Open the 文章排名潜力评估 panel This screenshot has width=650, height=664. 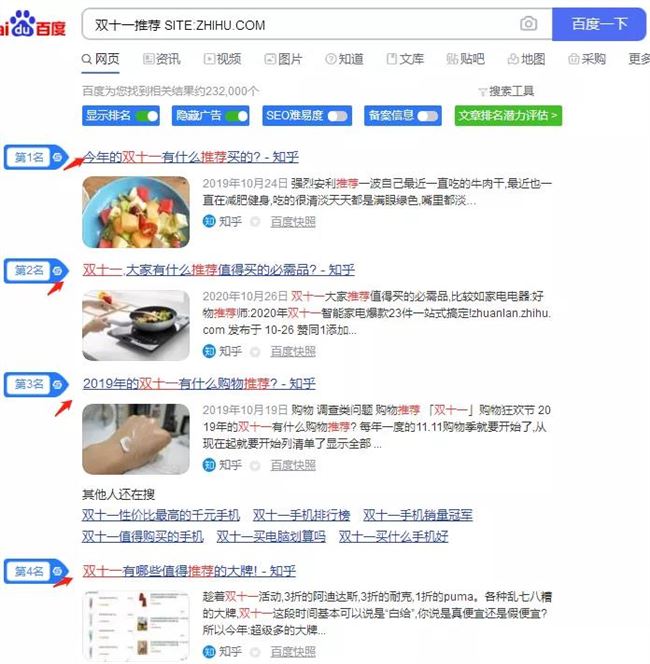(508, 116)
